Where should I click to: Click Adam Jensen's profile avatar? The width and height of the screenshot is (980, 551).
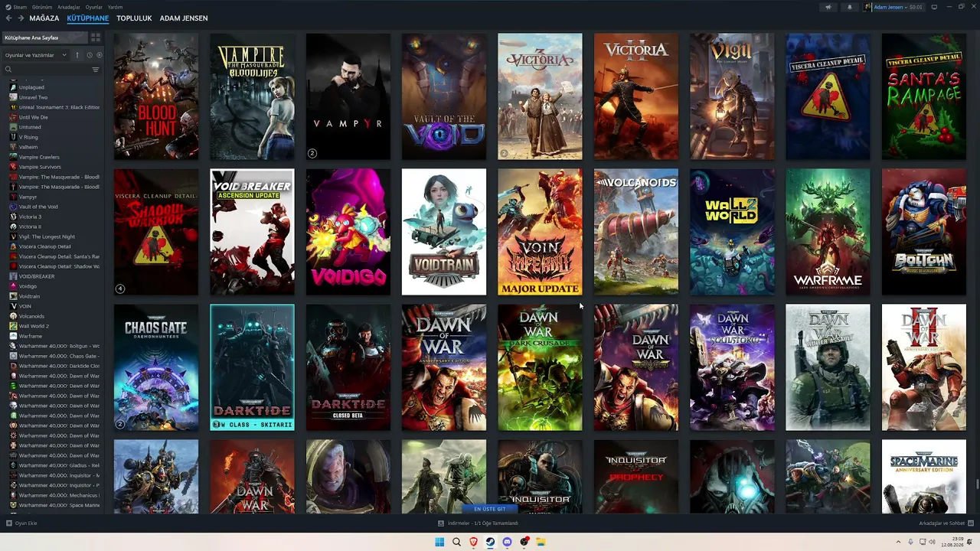click(x=868, y=7)
